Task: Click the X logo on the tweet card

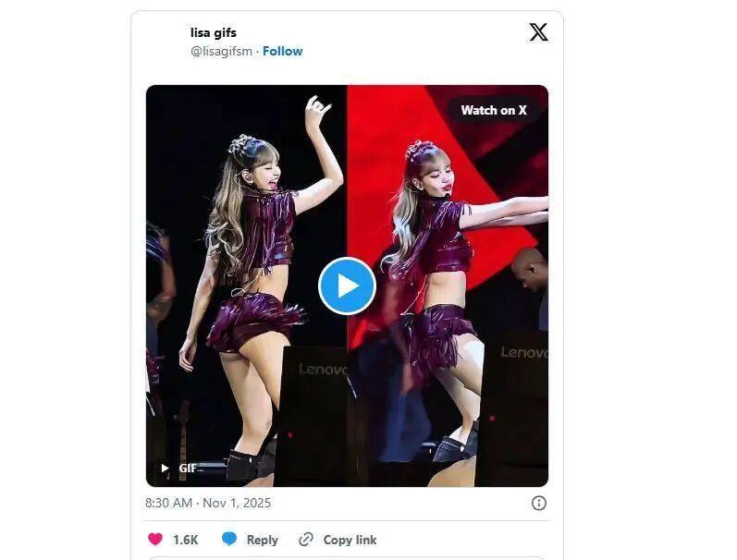Action: click(x=538, y=32)
